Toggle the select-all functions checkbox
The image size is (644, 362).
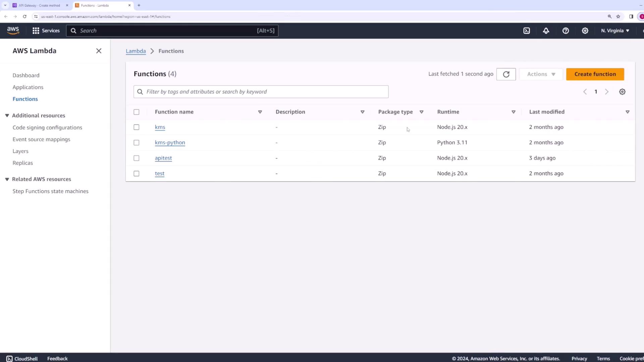[137, 112]
